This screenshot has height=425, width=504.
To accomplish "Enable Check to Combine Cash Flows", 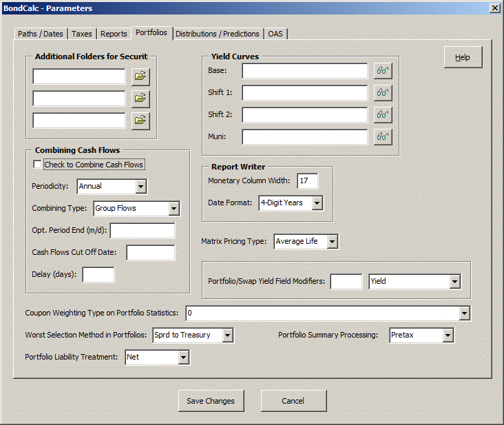I will [38, 165].
